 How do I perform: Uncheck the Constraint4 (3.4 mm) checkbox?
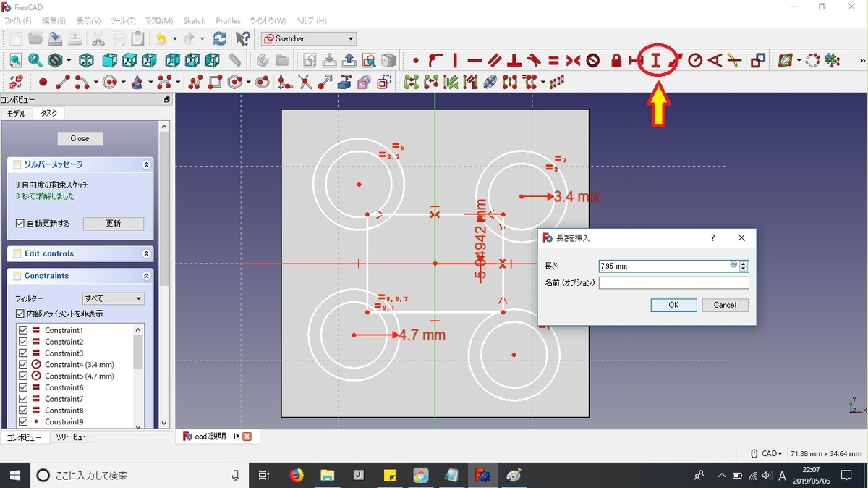coord(23,365)
